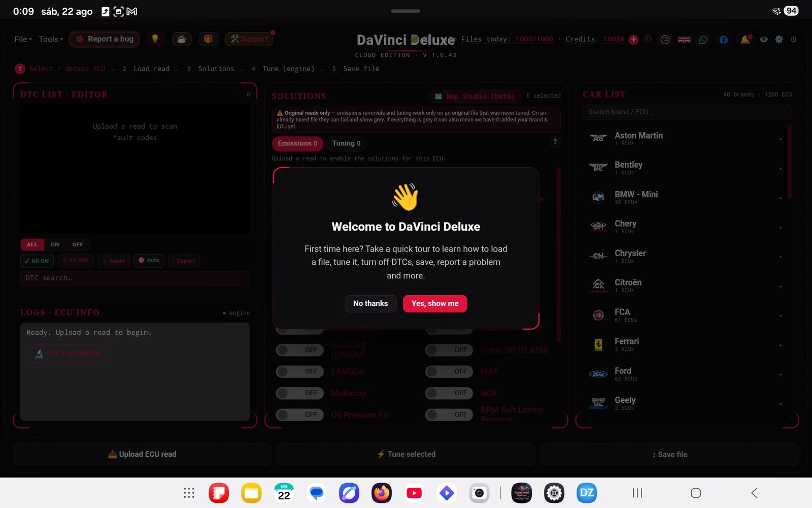The width and height of the screenshot is (812, 508).
Task: Show ALL DTC filter tab
Action: click(x=32, y=244)
